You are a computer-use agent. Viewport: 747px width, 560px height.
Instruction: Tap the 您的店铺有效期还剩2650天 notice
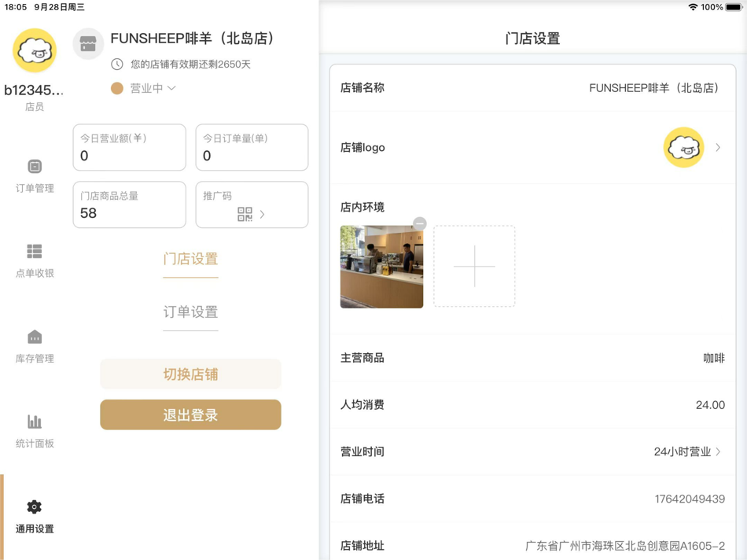[x=190, y=64]
